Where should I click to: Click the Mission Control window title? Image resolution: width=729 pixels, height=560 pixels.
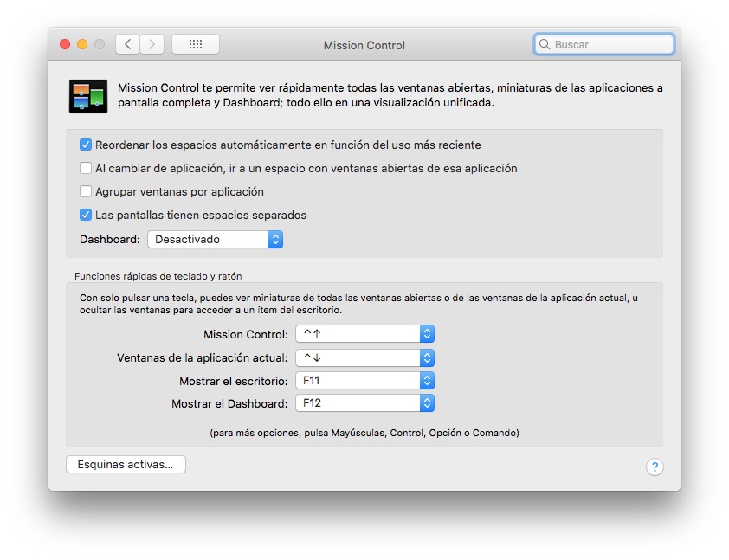point(364,45)
